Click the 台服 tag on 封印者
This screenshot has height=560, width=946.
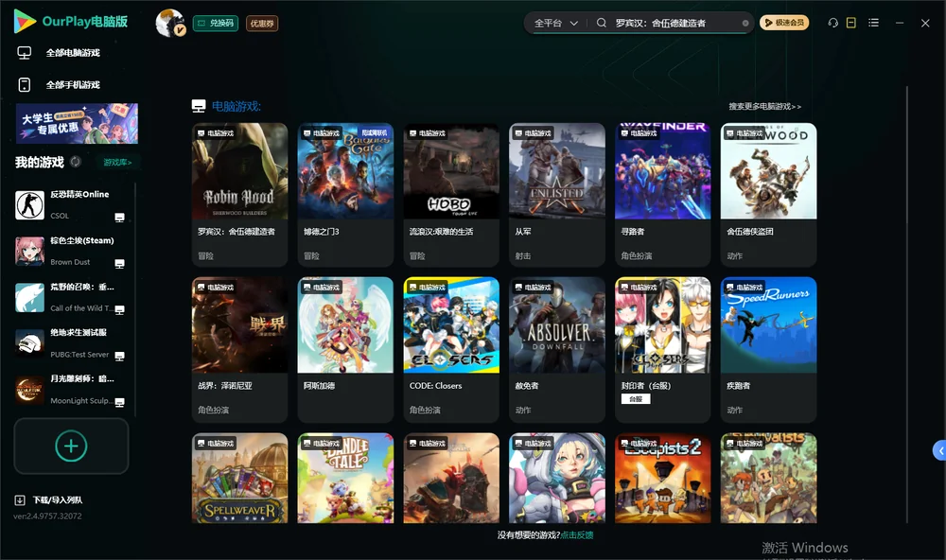[x=636, y=399]
